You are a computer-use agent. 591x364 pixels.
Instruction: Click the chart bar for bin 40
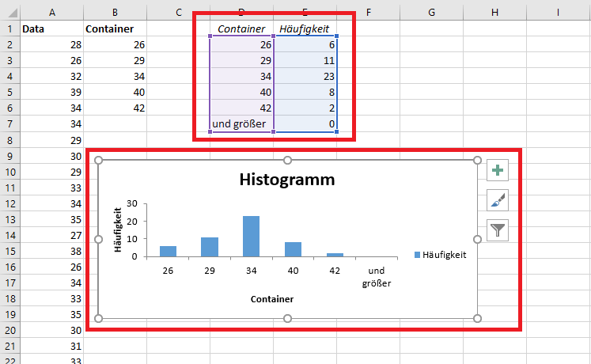coord(293,249)
